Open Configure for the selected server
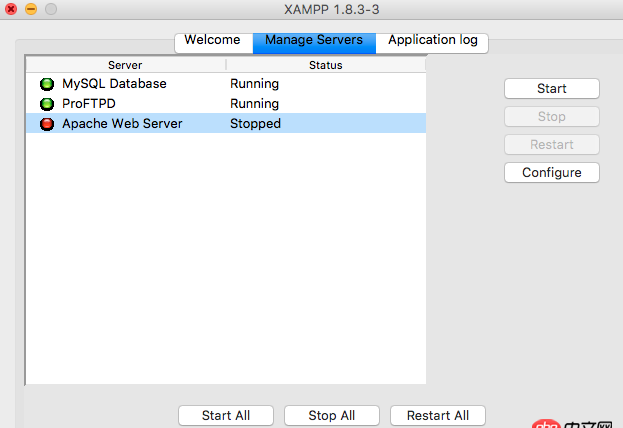The height and width of the screenshot is (428, 623). tap(551, 172)
